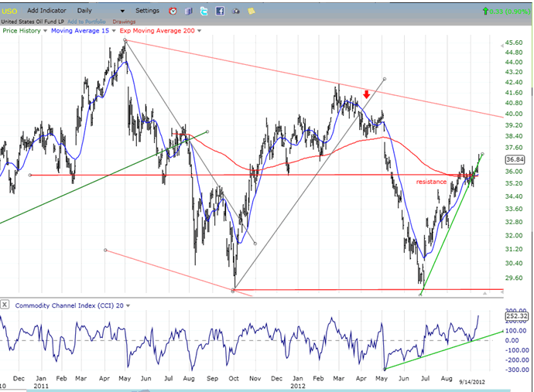The image size is (534, 392).
Task: Expand the Exp Moving Average 200 dropdown arrow
Action: [199, 31]
